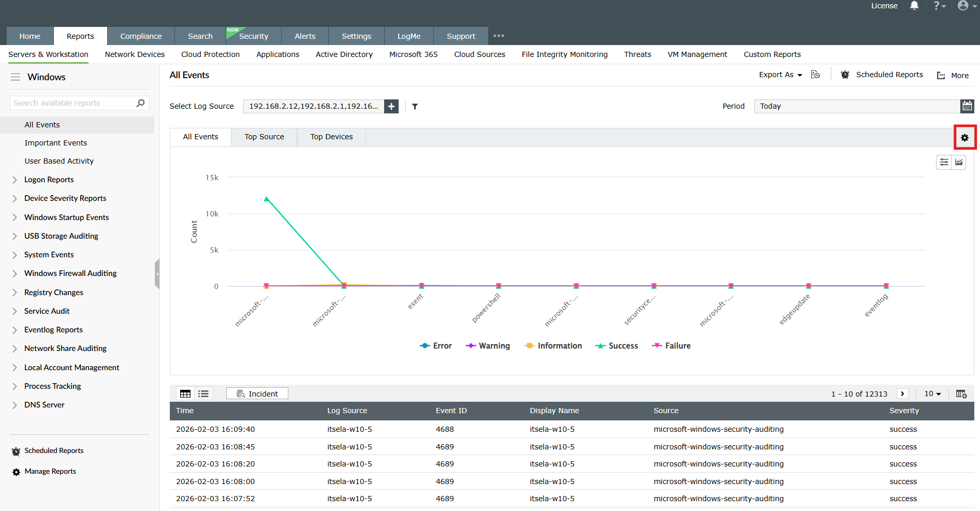This screenshot has width=980, height=511.
Task: Toggle the Windows hamburger menu icon
Action: (16, 77)
